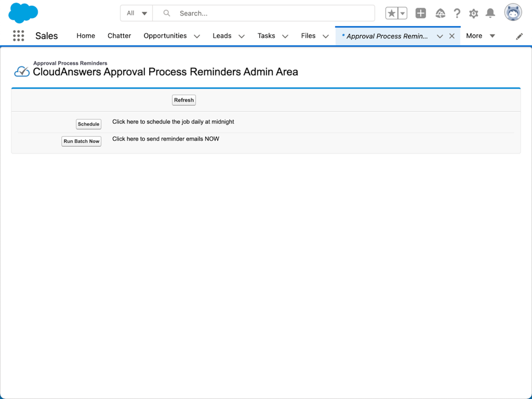The width and height of the screenshot is (532, 399).
Task: Open Setup via the gear icon
Action: pyautogui.click(x=474, y=13)
